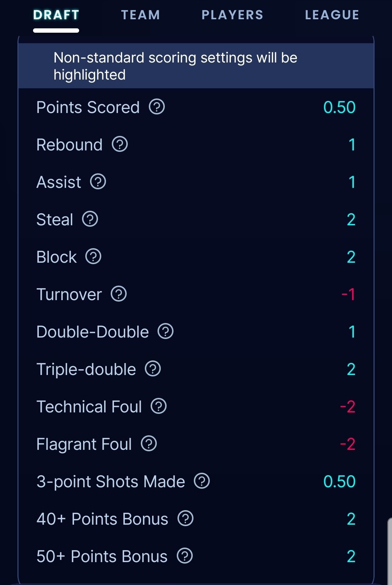Click the Turnover -1 value
The width and height of the screenshot is (392, 585).
[x=348, y=294]
